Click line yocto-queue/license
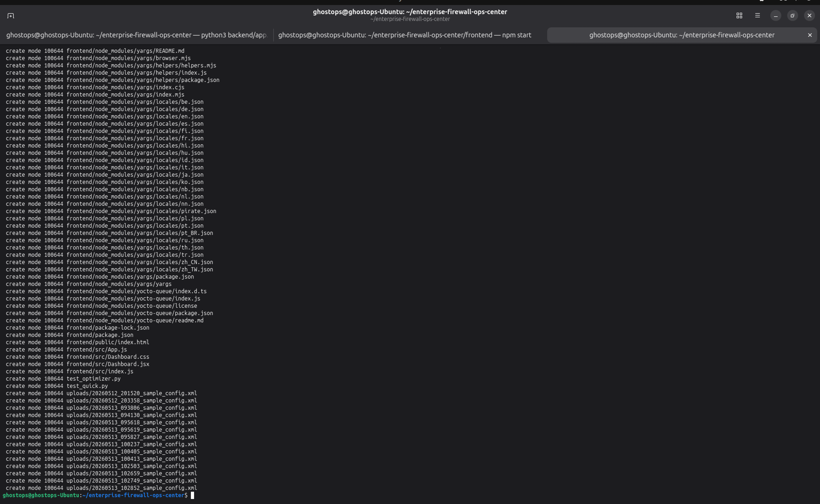This screenshot has height=504, width=820. (101, 306)
